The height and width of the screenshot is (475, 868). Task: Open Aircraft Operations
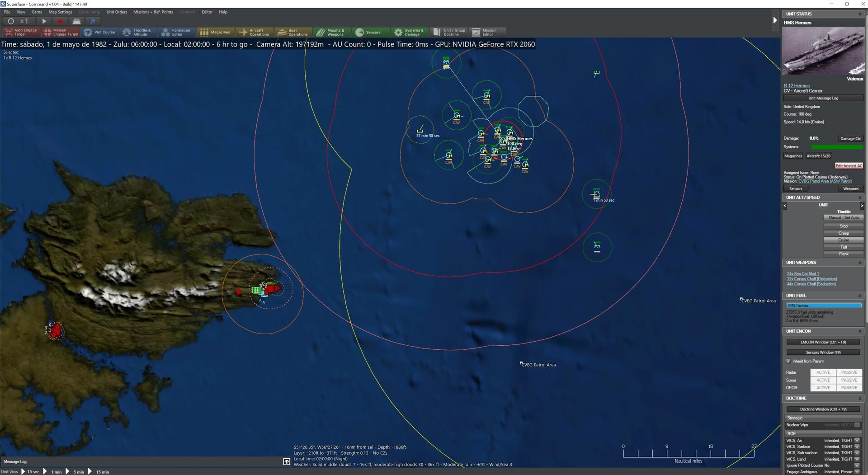(254, 32)
